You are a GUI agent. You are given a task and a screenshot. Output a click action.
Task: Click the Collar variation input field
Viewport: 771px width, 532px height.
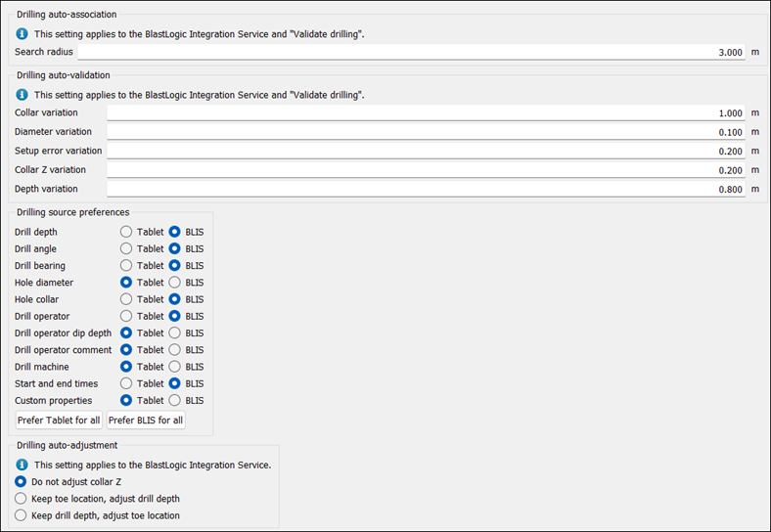pyautogui.click(x=426, y=113)
